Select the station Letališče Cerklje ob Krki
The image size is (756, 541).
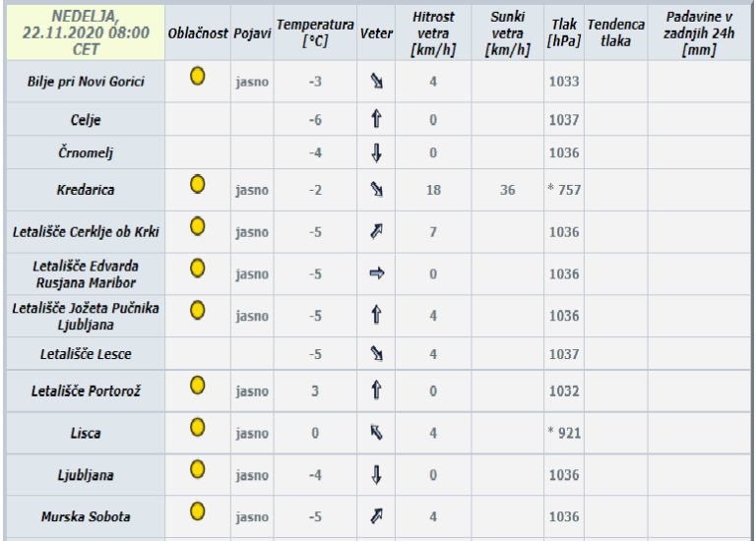[x=86, y=232]
